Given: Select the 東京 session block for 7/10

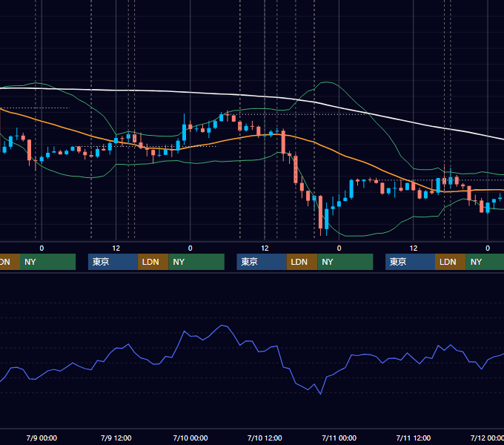Looking at the screenshot, I should tap(262, 262).
